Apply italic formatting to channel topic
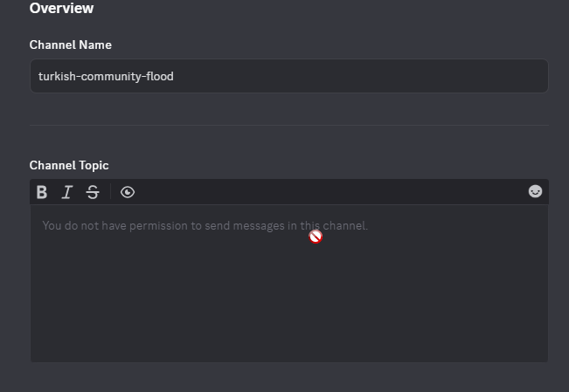The width and height of the screenshot is (569, 392). pos(67,192)
